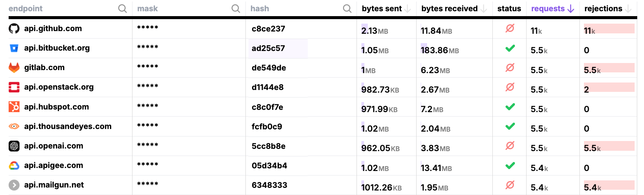The width and height of the screenshot is (644, 195).
Task: Click the Apigee cloud icon
Action: pyautogui.click(x=14, y=165)
